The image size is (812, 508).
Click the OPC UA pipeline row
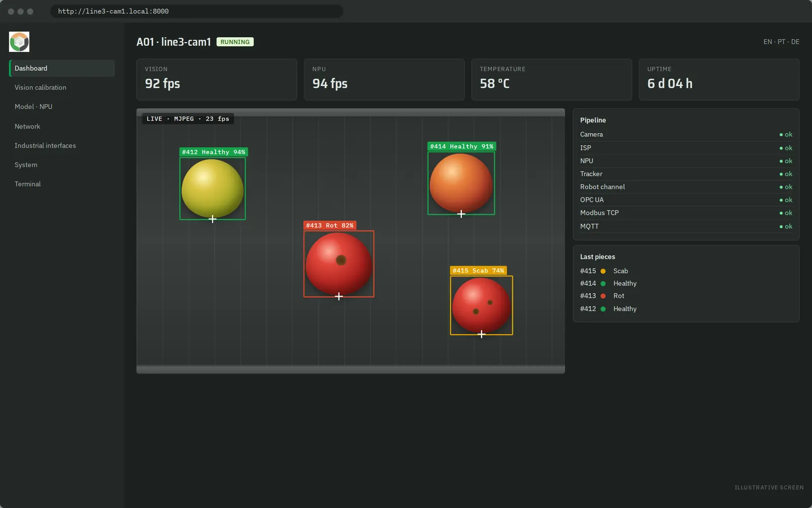[x=686, y=200]
